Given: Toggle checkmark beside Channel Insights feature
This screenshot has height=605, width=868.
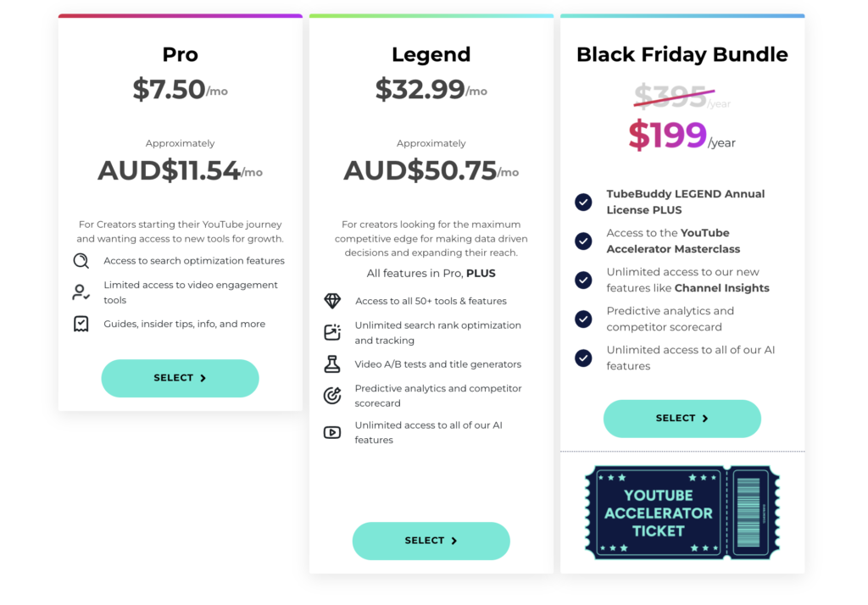Looking at the screenshot, I should tap(582, 280).
